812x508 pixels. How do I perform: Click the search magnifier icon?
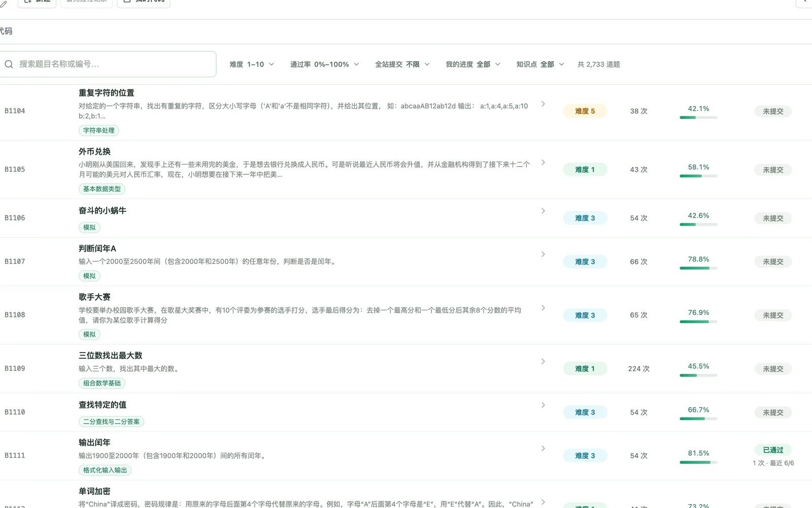(x=9, y=65)
